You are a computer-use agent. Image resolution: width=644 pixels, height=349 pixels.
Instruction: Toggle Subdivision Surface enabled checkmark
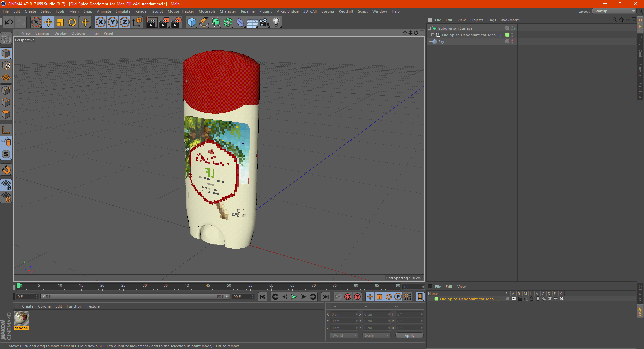pos(515,28)
